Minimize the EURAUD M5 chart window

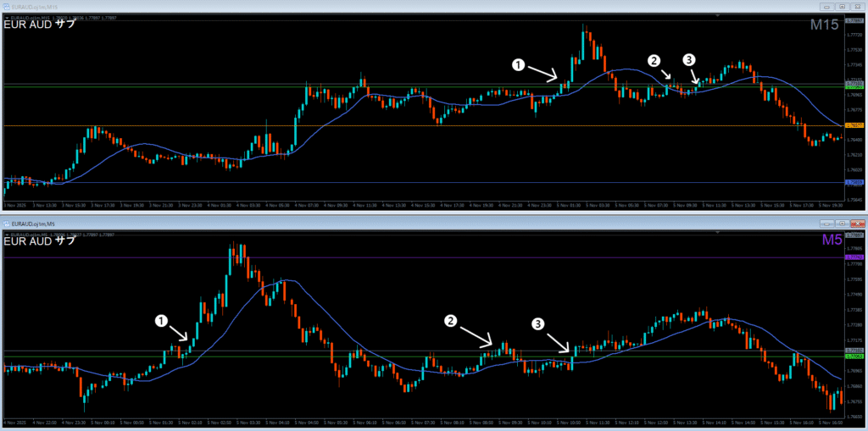(x=827, y=224)
